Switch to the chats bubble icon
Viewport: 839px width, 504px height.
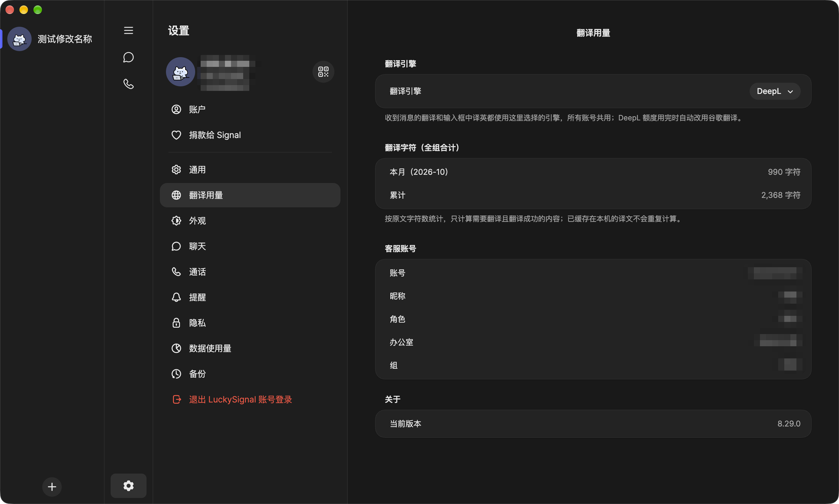pyautogui.click(x=128, y=57)
